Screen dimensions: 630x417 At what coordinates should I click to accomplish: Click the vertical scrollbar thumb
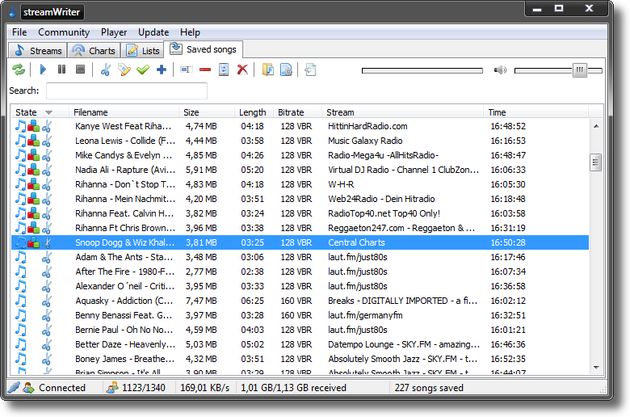[596, 162]
